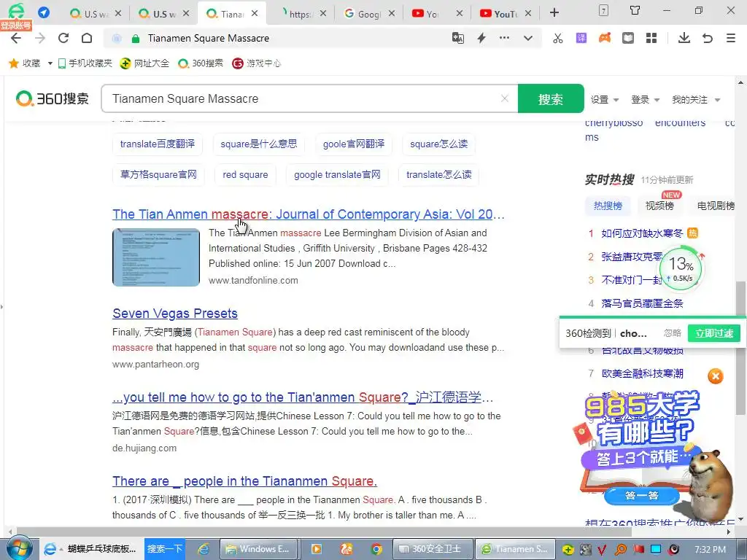Viewport: 747px width, 560px height.
Task: Click the search query input field
Action: tap(305, 98)
